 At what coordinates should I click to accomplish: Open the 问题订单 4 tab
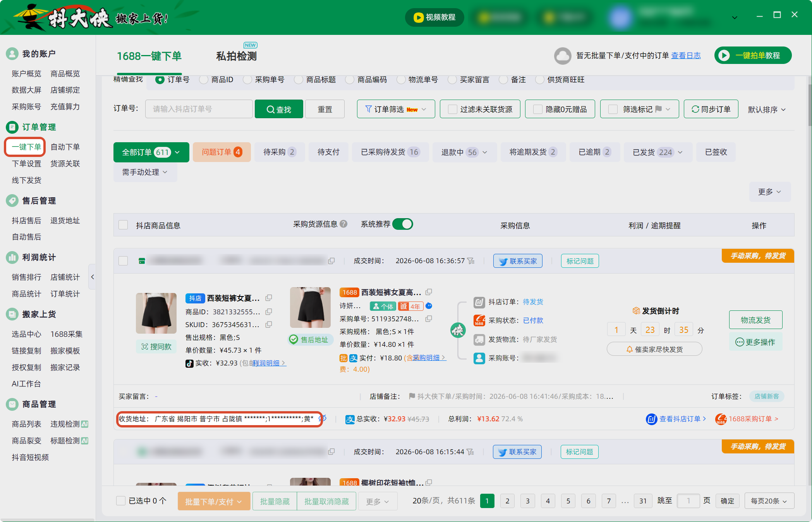(221, 152)
